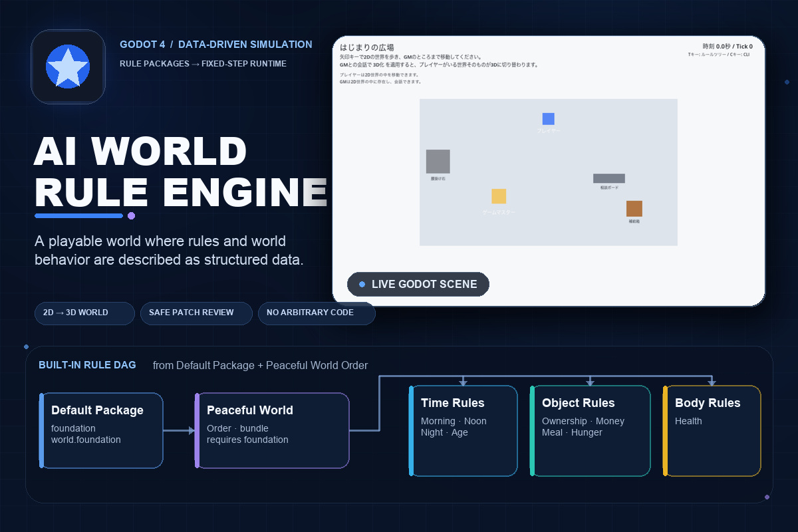Select the Body Rules card
This screenshot has width=798, height=532.
pyautogui.click(x=712, y=431)
